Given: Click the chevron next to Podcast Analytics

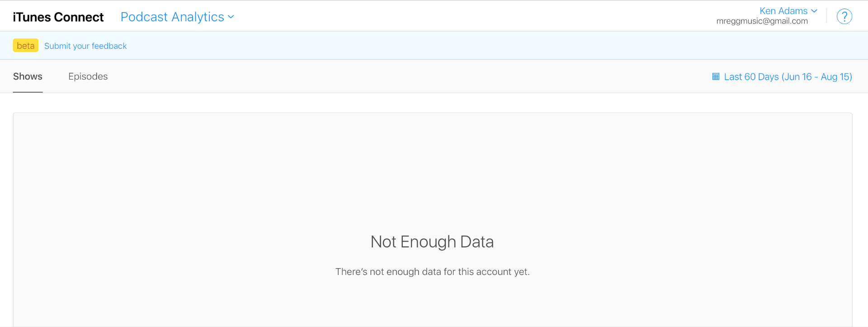Looking at the screenshot, I should (x=231, y=17).
